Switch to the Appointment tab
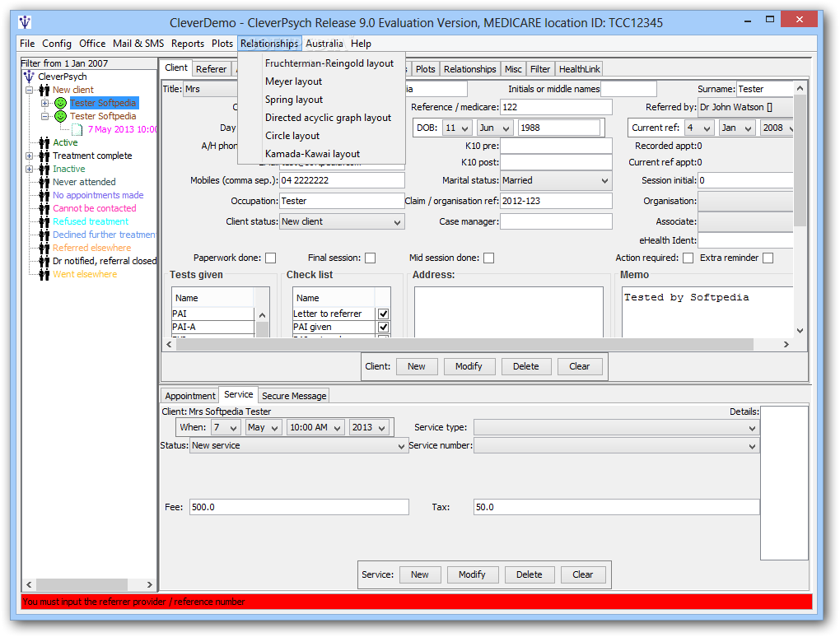The image size is (840, 637). pos(189,396)
